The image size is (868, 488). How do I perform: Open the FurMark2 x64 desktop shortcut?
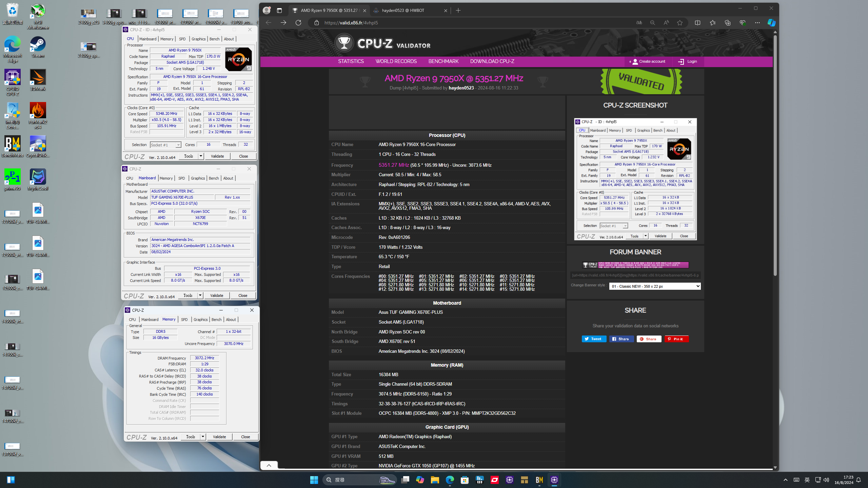click(38, 116)
